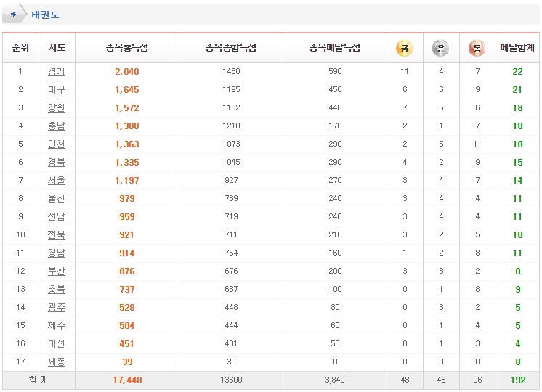Click the 태권도 section title
The height and width of the screenshot is (392, 542).
[45, 15]
